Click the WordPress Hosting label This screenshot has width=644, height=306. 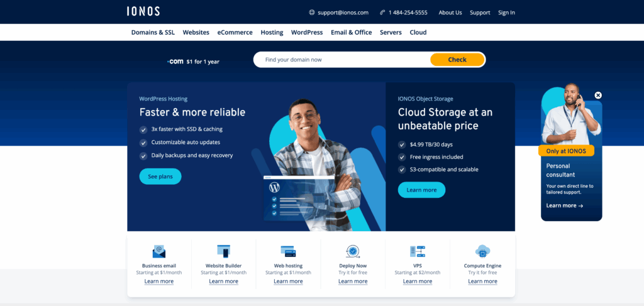coord(163,99)
